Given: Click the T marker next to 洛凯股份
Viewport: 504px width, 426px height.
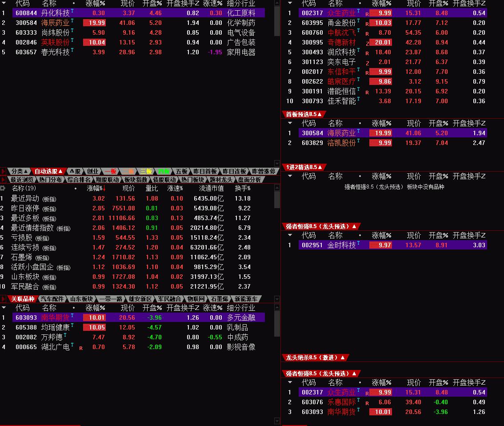Looking at the screenshot, I should [x=358, y=141].
